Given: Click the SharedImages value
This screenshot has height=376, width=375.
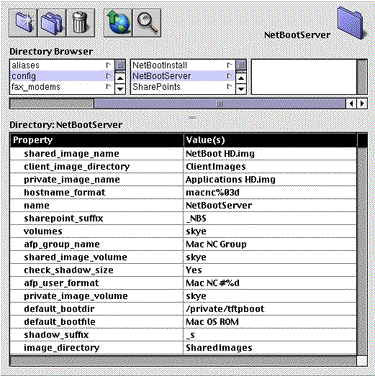Looking at the screenshot, I should [219, 348].
